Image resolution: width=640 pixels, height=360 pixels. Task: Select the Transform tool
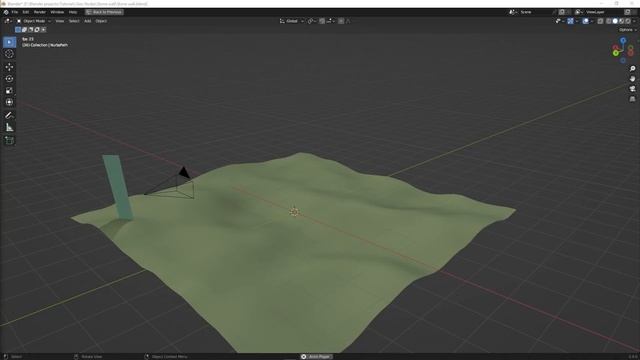[9, 102]
